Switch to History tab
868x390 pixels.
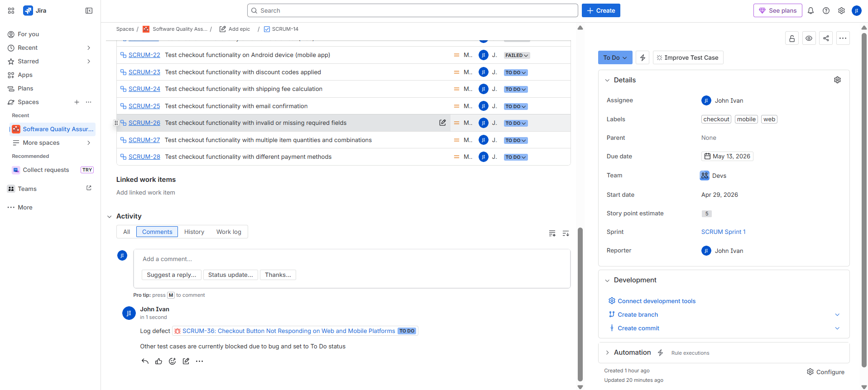194,232
